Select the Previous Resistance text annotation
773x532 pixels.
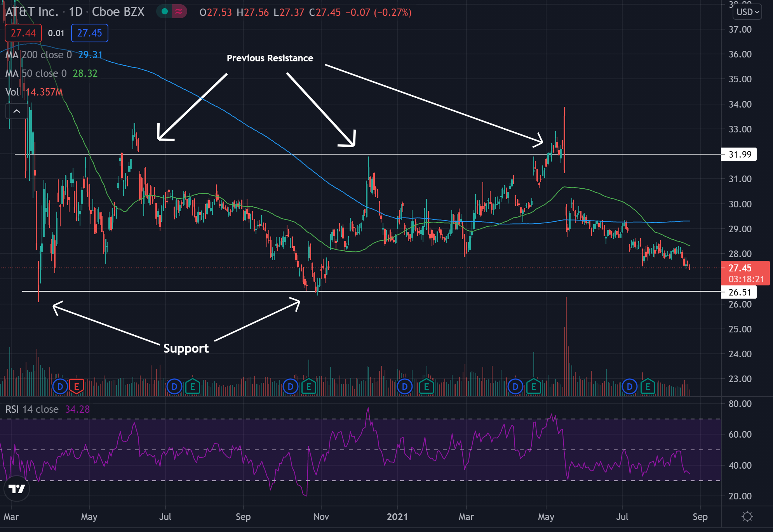coord(270,58)
